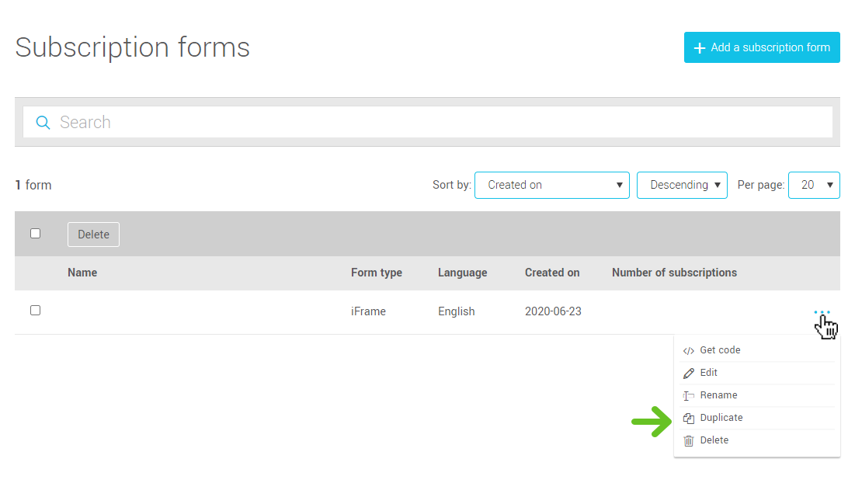This screenshot has width=855, height=504.
Task: Click the Get code brackets icon
Action: (688, 351)
